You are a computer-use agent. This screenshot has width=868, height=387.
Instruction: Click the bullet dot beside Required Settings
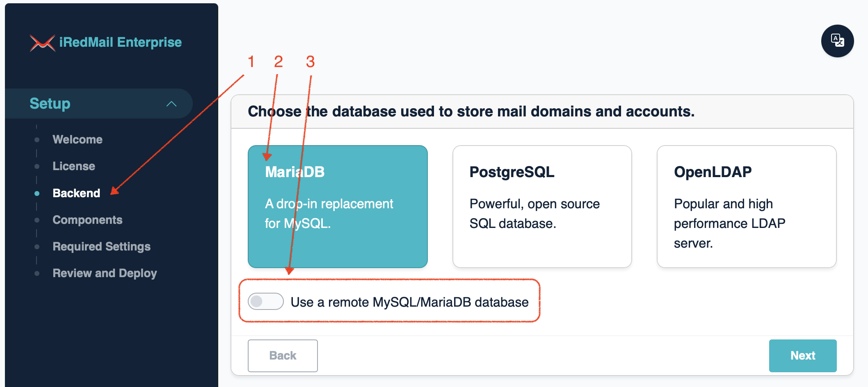tap(37, 247)
